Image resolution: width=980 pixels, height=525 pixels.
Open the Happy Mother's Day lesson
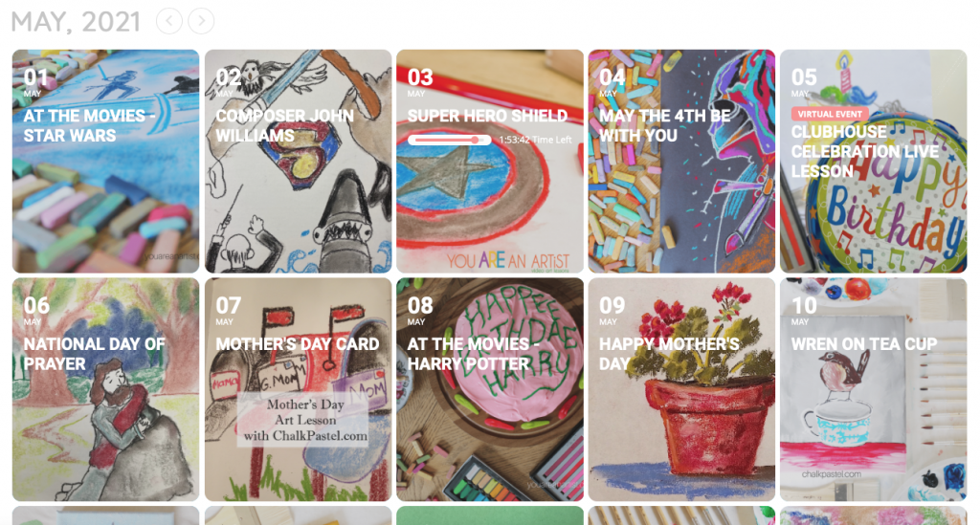coord(681,389)
